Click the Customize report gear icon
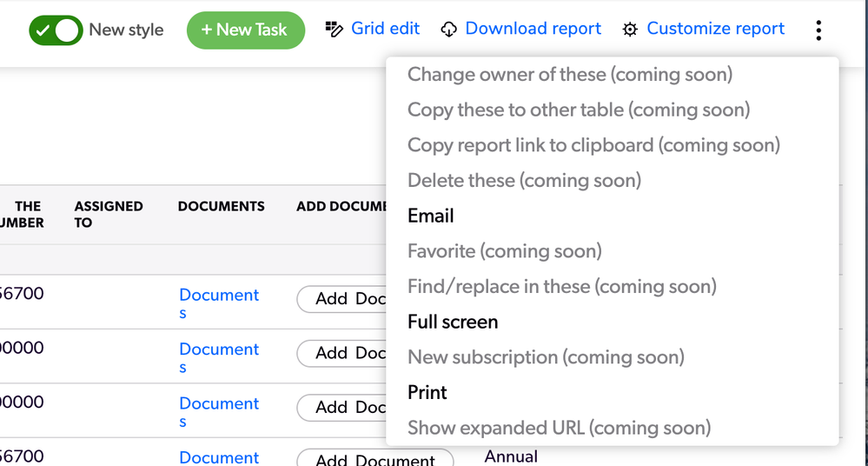Screen dimensions: 868x466 [630, 30]
